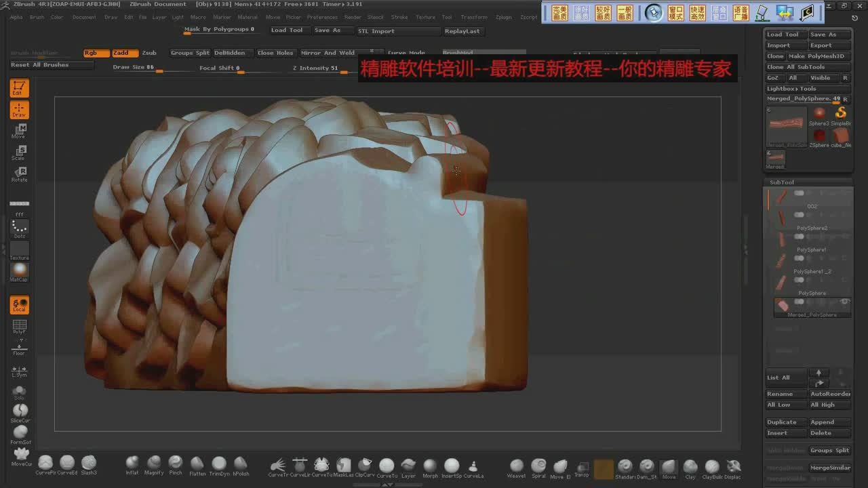Select the Sphere3 tool thumbnail

(x=819, y=115)
